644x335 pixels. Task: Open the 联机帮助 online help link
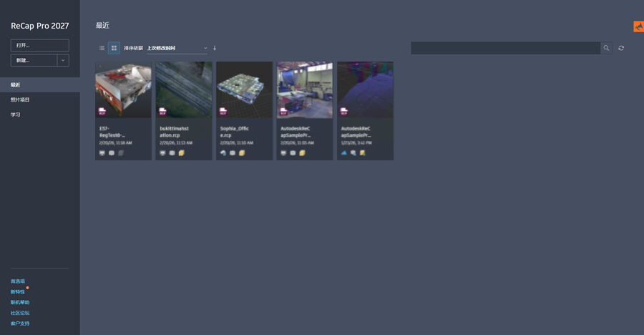[20, 302]
